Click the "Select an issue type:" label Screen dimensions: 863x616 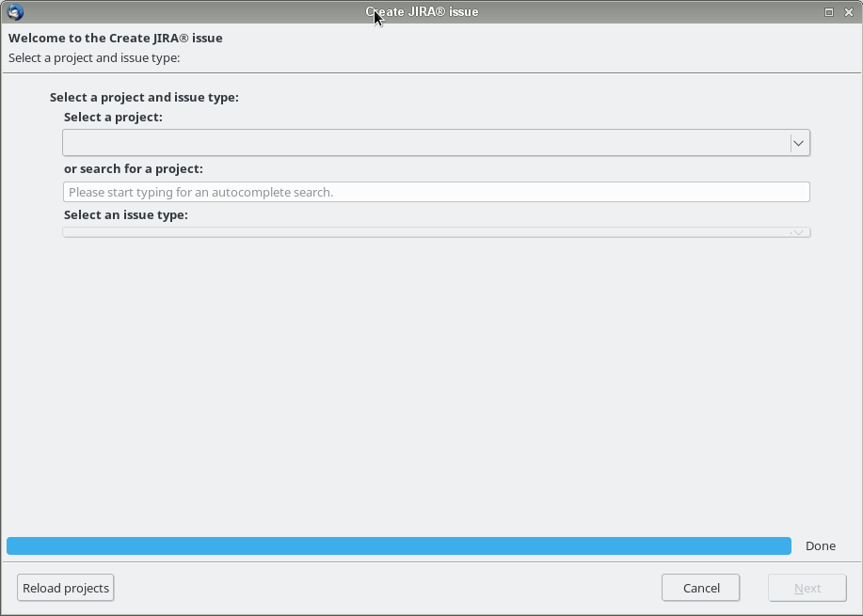(x=126, y=214)
